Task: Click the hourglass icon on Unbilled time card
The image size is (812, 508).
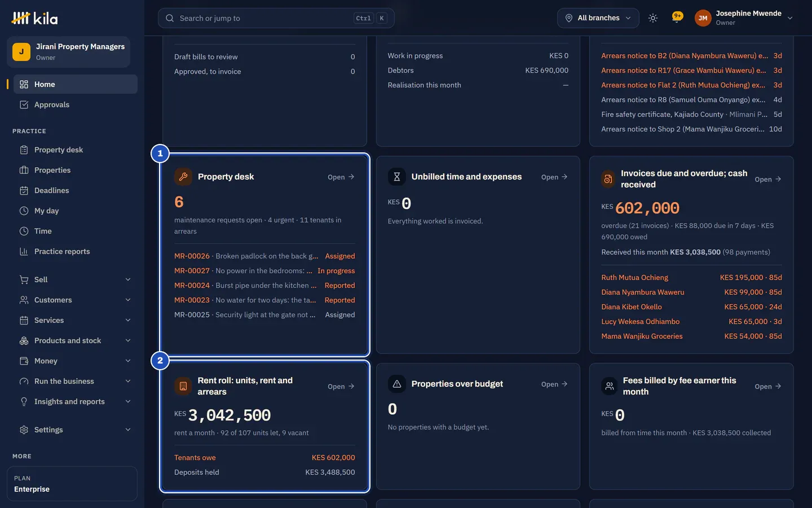Action: tap(396, 177)
